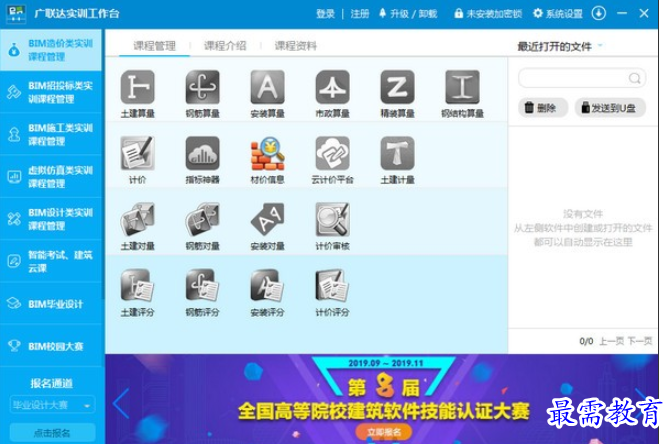Go to 下一页 in file list
The height and width of the screenshot is (444, 671).
[x=640, y=341]
